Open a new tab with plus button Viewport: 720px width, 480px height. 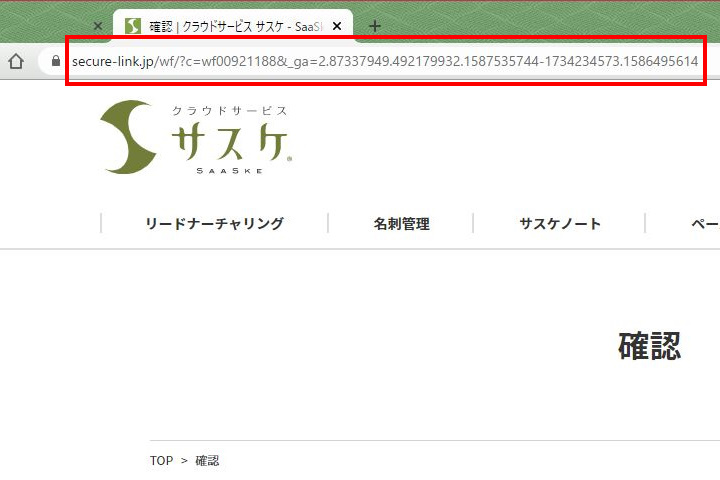click(375, 26)
